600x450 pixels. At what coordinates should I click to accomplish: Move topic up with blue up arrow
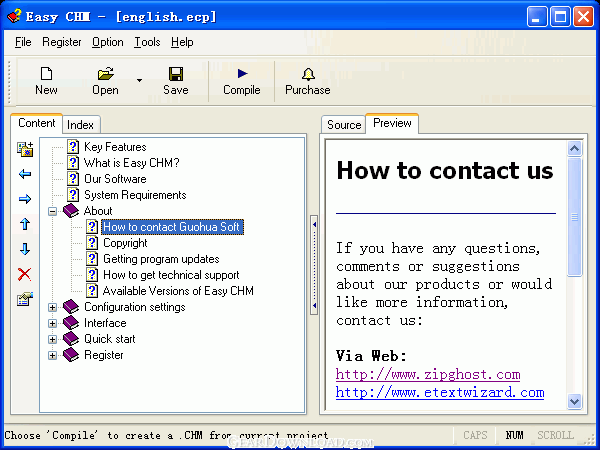25,224
